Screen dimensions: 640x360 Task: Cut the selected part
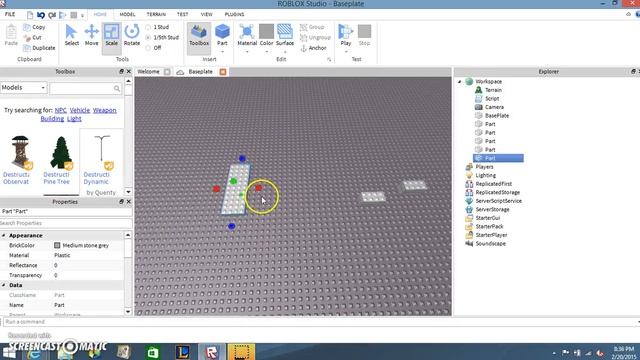pyautogui.click(x=33, y=38)
